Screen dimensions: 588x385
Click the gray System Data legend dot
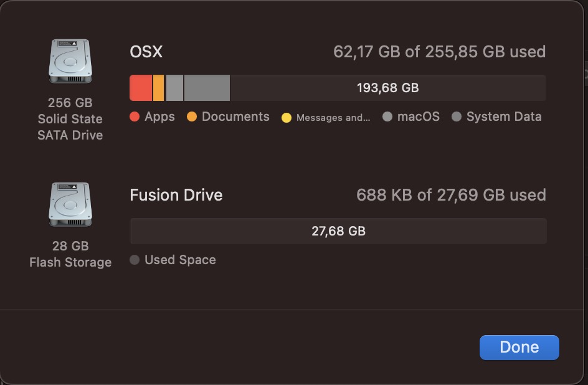[457, 117]
